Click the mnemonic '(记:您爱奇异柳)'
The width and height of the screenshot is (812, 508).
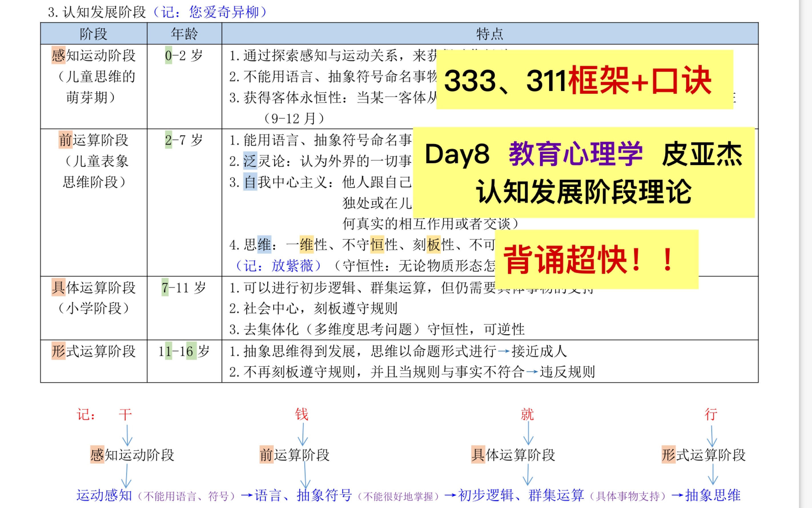[x=210, y=12]
